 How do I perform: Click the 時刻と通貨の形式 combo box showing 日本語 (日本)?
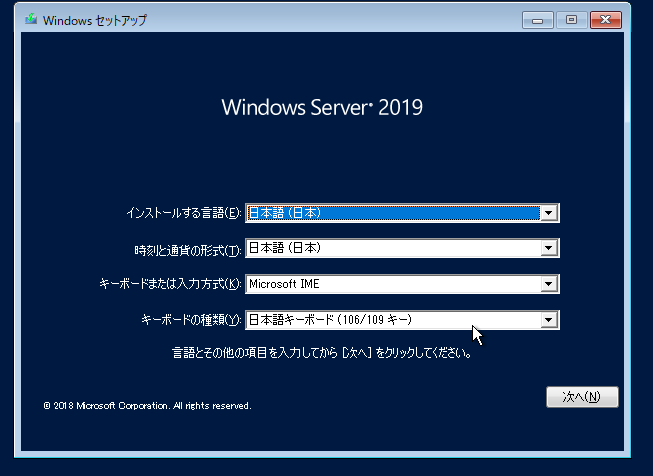(402, 249)
